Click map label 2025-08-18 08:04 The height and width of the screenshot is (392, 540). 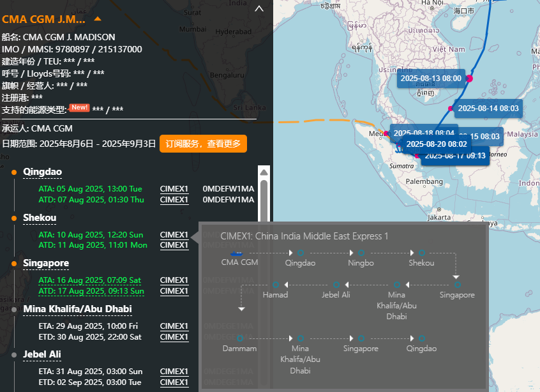click(424, 132)
